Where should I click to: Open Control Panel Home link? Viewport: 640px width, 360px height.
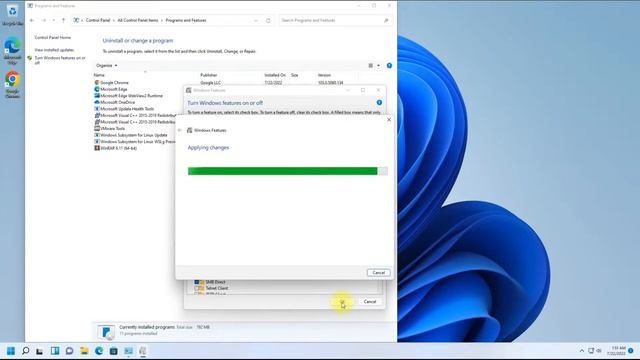click(x=53, y=38)
